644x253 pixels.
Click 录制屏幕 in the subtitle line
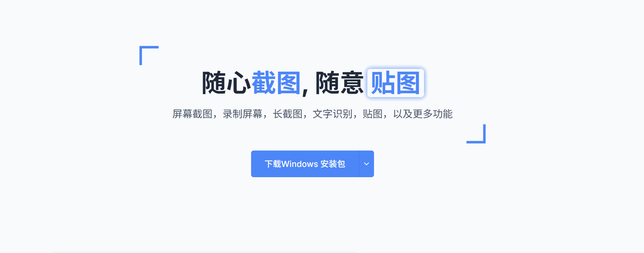243,114
